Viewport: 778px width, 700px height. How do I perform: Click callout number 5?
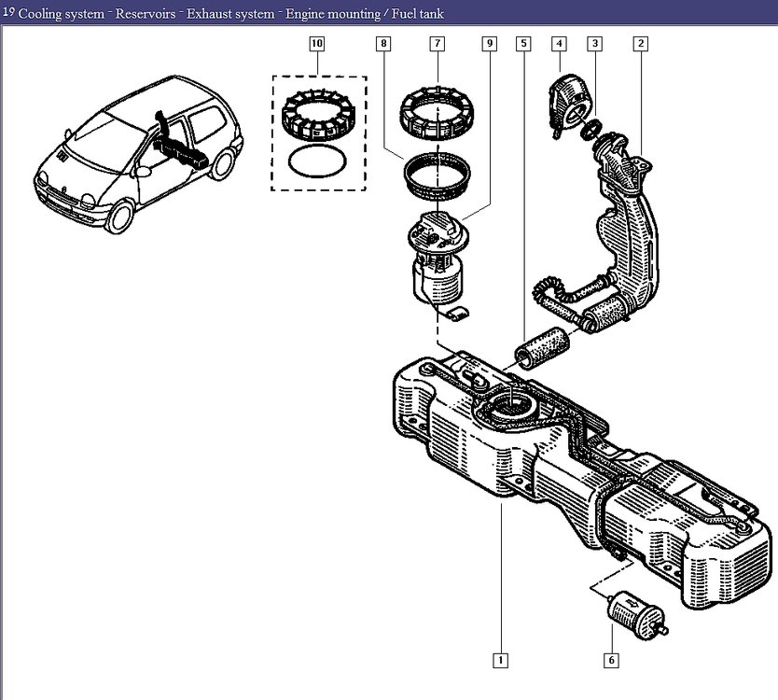[523, 44]
